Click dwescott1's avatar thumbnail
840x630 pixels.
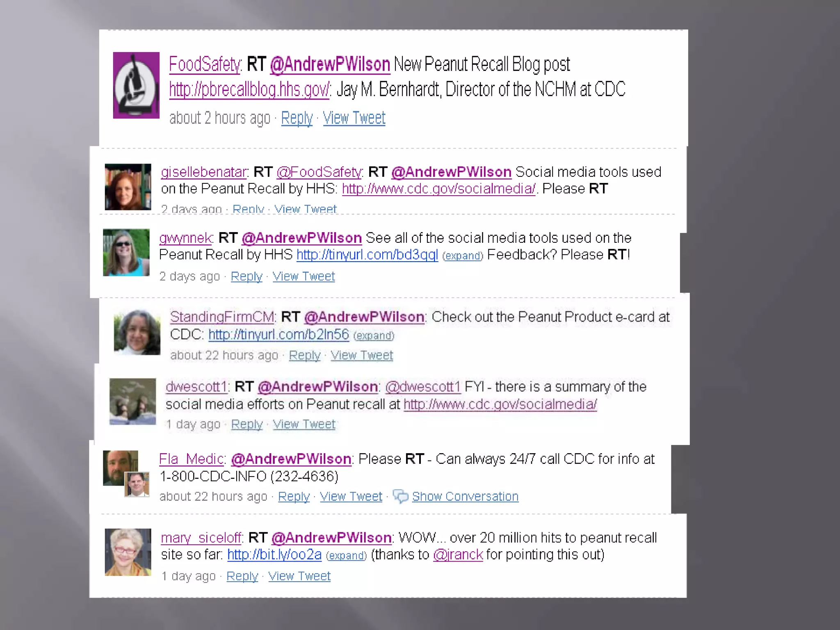[x=132, y=401]
